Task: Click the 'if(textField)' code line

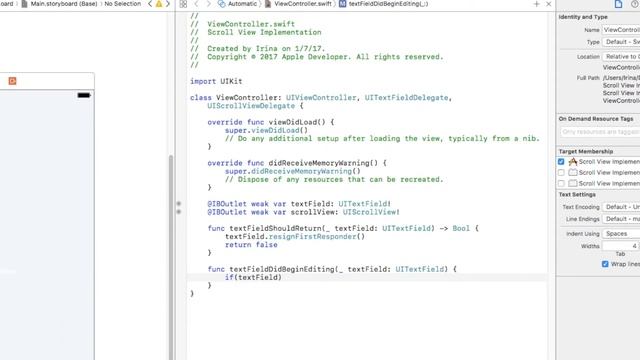Action: point(253,277)
